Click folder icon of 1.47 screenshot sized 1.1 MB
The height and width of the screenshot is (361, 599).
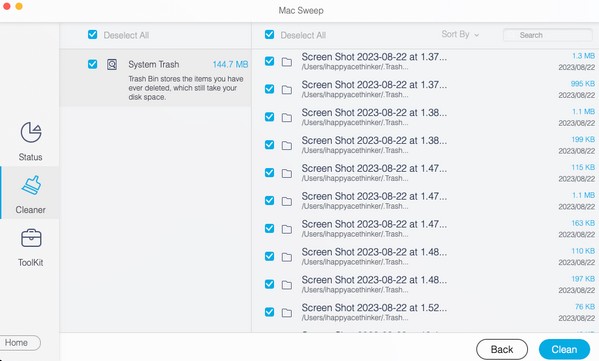287,201
